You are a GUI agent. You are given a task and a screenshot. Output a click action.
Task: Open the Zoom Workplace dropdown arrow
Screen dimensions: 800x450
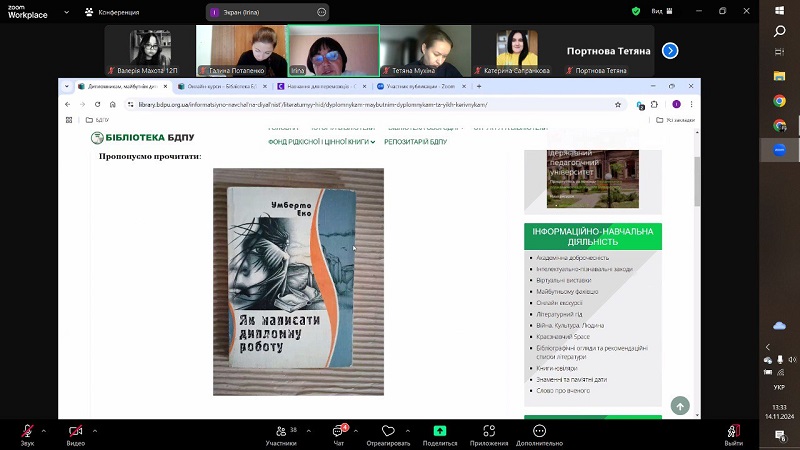66,12
